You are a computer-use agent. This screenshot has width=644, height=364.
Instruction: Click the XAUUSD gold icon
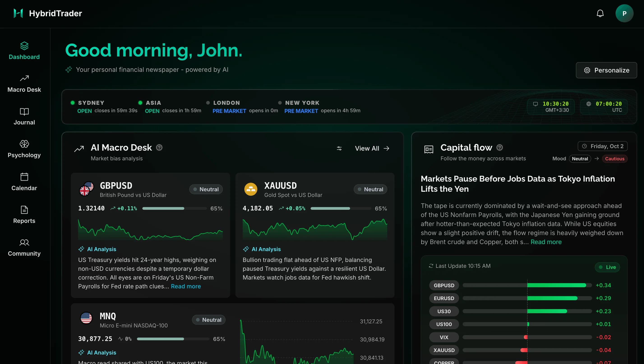251,189
